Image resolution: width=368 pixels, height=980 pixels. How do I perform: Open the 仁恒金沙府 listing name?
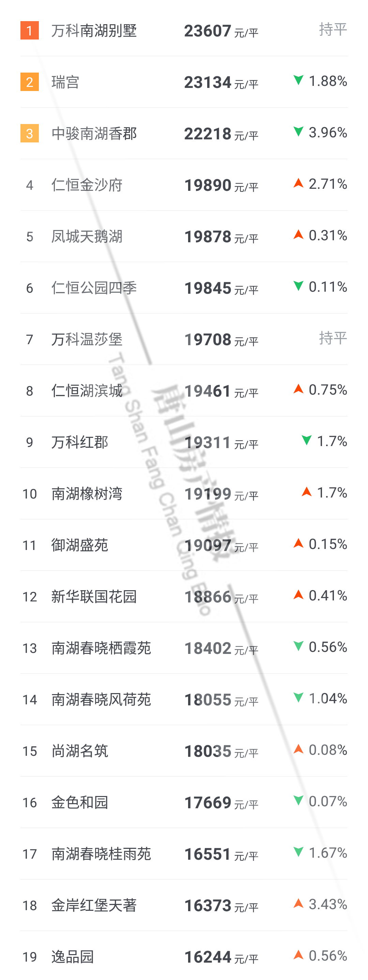coord(87,185)
